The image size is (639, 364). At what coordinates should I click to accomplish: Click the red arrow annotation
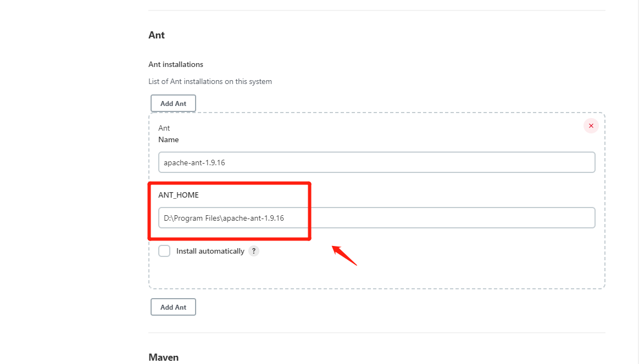click(344, 256)
